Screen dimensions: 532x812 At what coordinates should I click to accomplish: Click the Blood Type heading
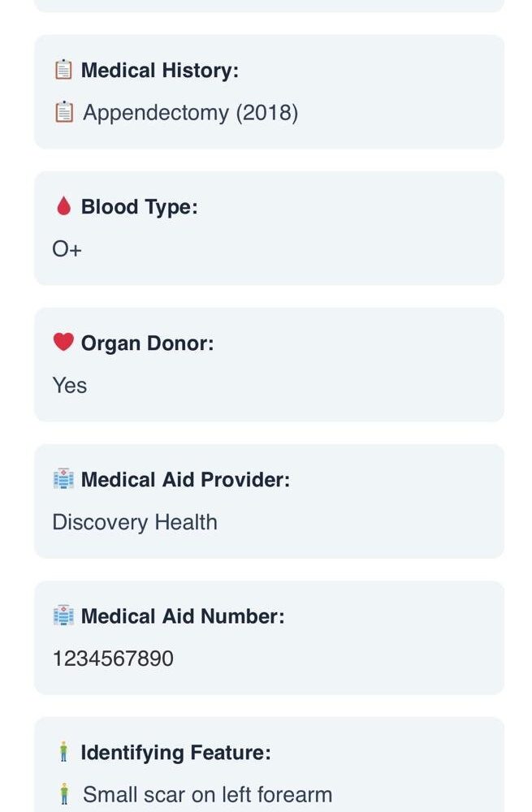[x=140, y=207]
